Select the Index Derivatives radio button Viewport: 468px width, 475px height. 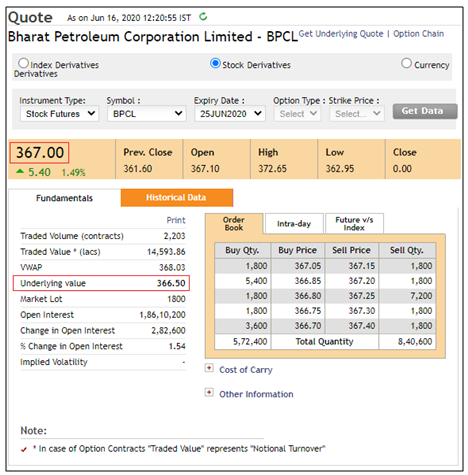[23, 63]
